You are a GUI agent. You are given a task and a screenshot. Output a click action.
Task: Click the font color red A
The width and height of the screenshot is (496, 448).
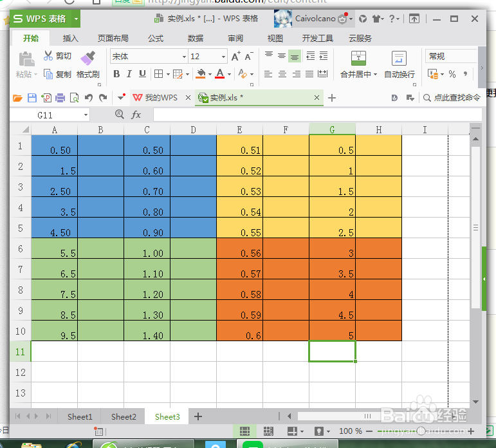point(220,74)
